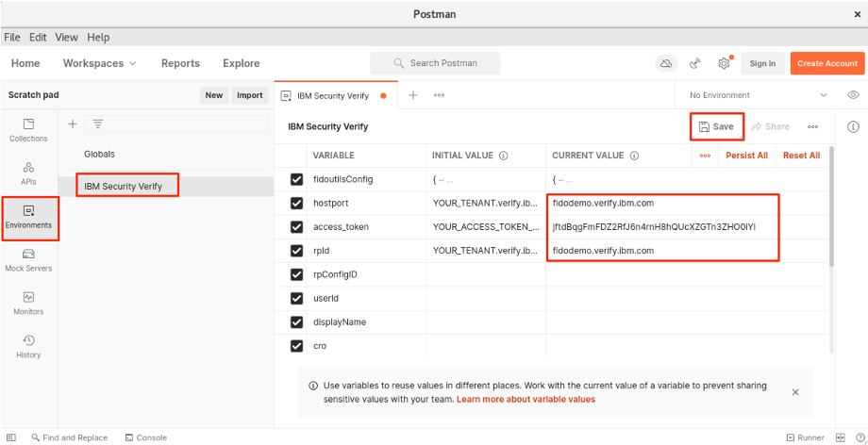This screenshot has height=445, width=868.
Task: Click the two-pane view icon in status bar
Action: click(x=841, y=437)
